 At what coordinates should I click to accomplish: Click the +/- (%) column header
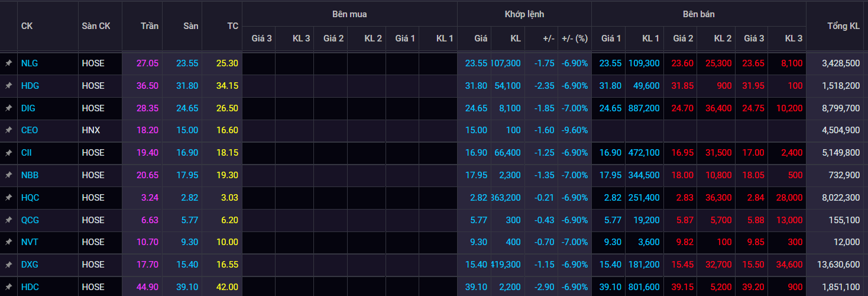[x=574, y=38]
